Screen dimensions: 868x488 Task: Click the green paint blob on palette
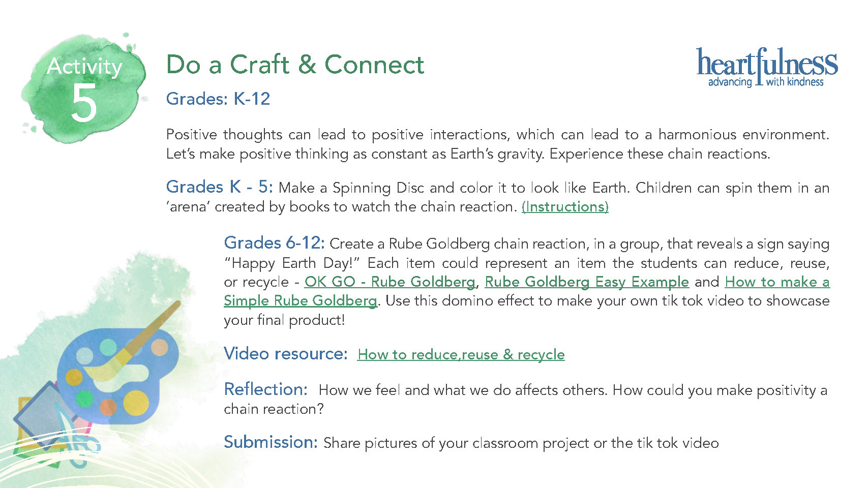[x=84, y=398]
